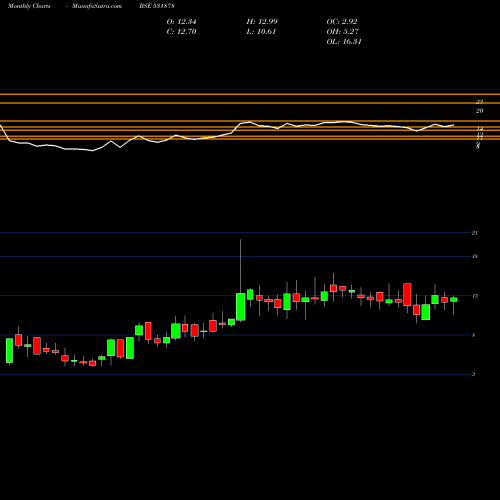Click the last green candle on the right
500x500 pixels.
(453, 299)
